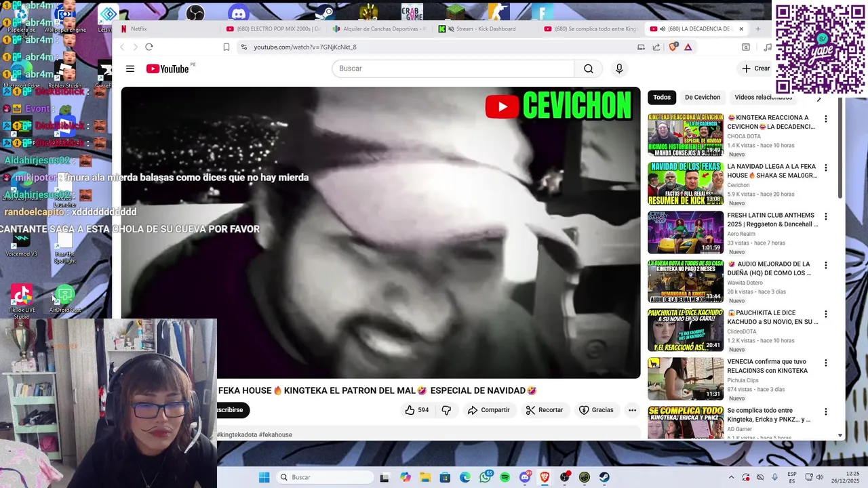Bookmark this page with the bookmark icon
Screen dimensions: 868x488
(226, 47)
